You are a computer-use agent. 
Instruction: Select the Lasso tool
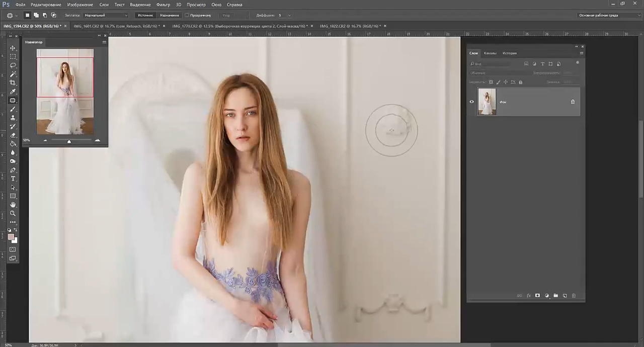point(13,65)
